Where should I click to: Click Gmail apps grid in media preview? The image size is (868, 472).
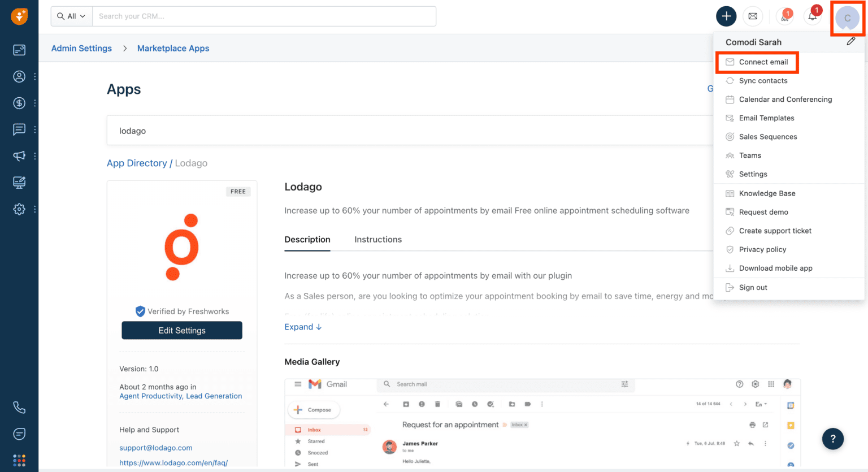pos(771,384)
